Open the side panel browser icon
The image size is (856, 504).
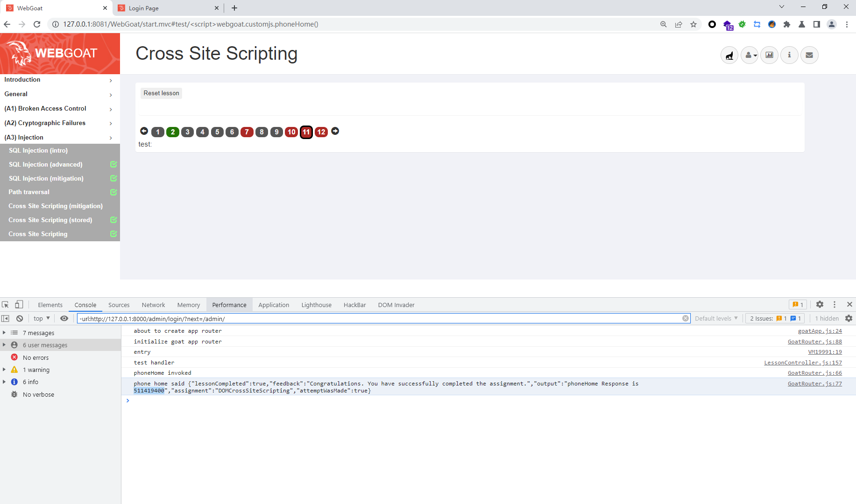coord(817,24)
